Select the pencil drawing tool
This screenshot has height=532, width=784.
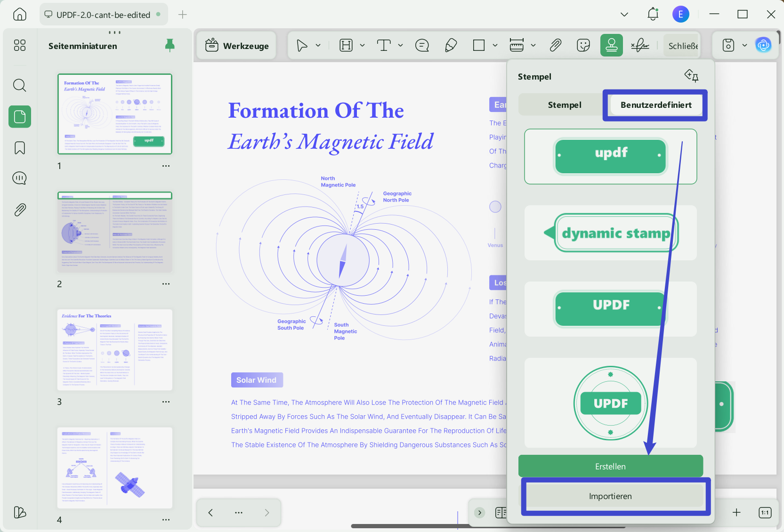[451, 45]
